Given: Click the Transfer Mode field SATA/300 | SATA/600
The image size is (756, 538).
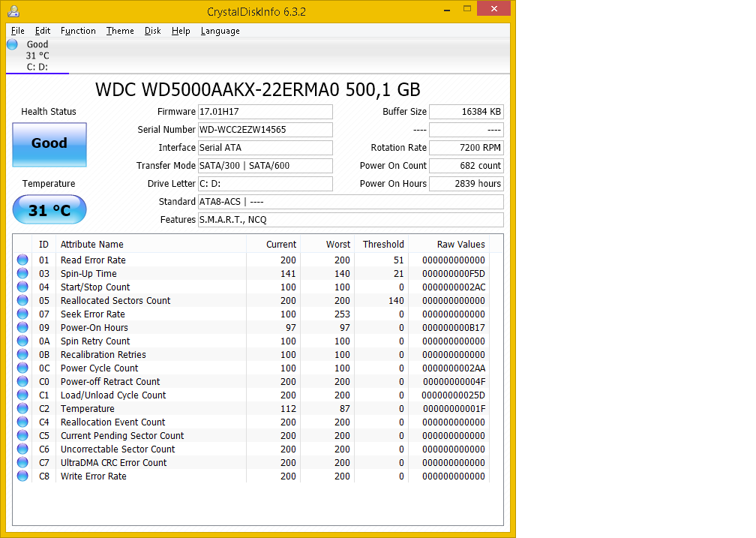Looking at the screenshot, I should tap(265, 166).
